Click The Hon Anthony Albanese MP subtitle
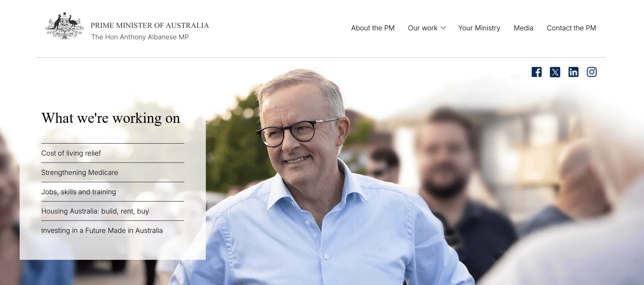The height and width of the screenshot is (285, 644). tap(140, 37)
